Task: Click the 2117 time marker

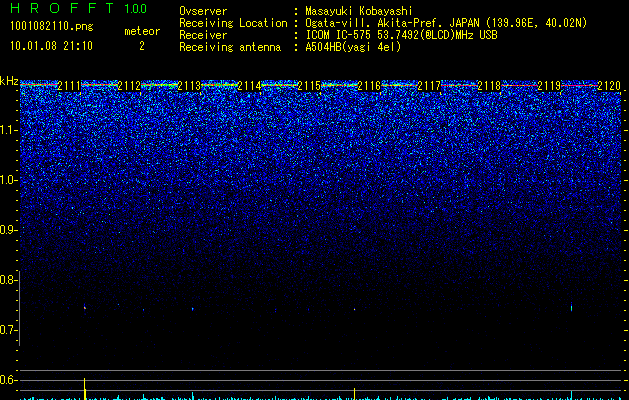Action: 429,86
